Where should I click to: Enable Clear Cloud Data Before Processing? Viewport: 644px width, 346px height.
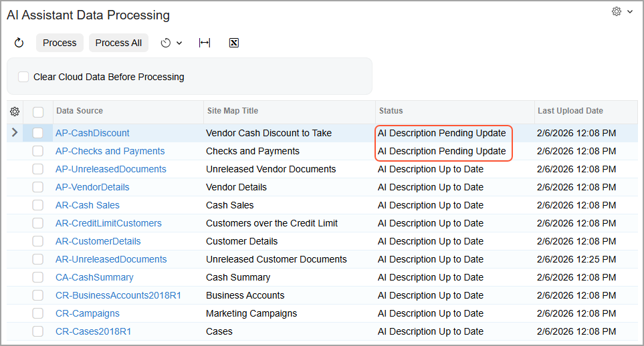(x=23, y=77)
